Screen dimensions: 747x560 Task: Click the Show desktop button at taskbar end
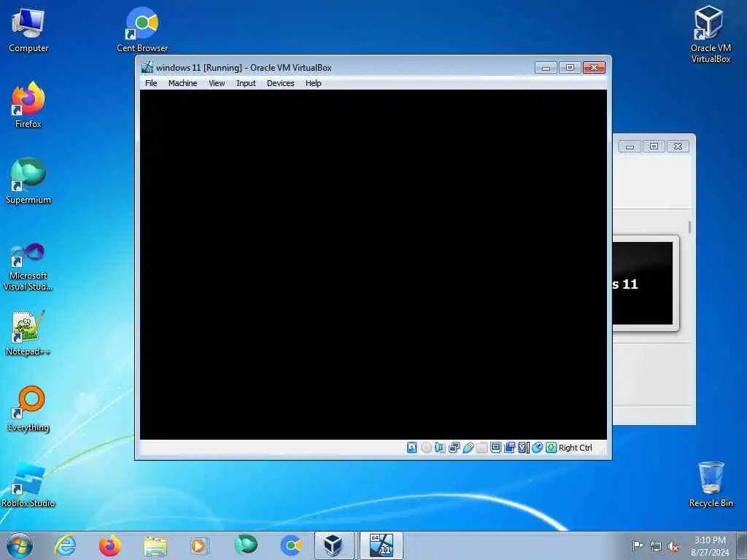coord(742,545)
